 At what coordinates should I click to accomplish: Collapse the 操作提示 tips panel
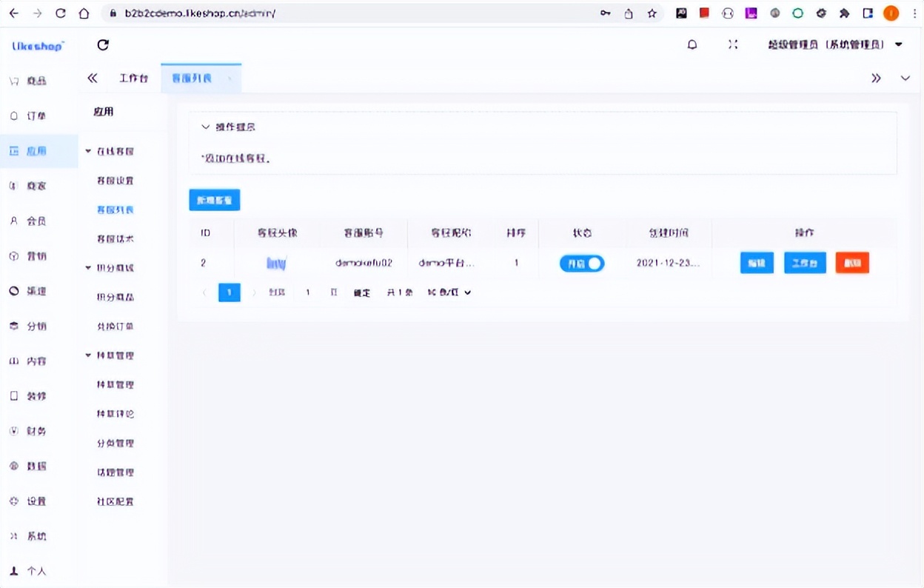(206, 127)
